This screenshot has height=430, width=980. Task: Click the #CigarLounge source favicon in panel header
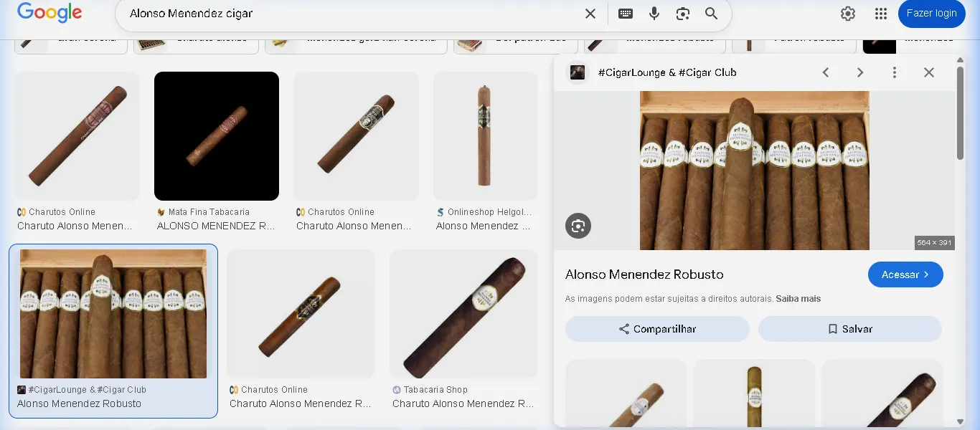(x=578, y=72)
